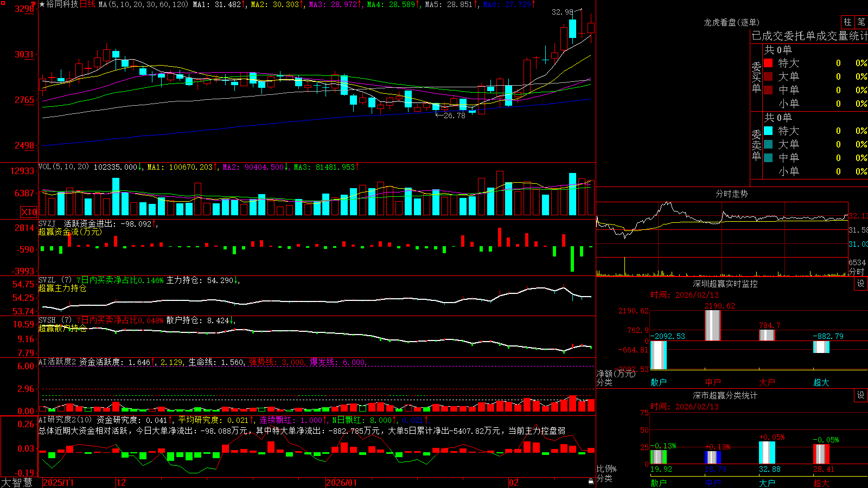Click the 超大 ratio bar labeled 28.41
The height and width of the screenshot is (488, 868).
tap(821, 454)
